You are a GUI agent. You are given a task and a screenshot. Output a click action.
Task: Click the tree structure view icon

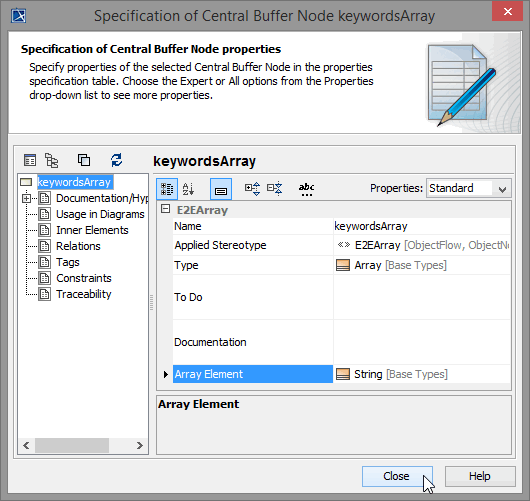click(x=52, y=160)
